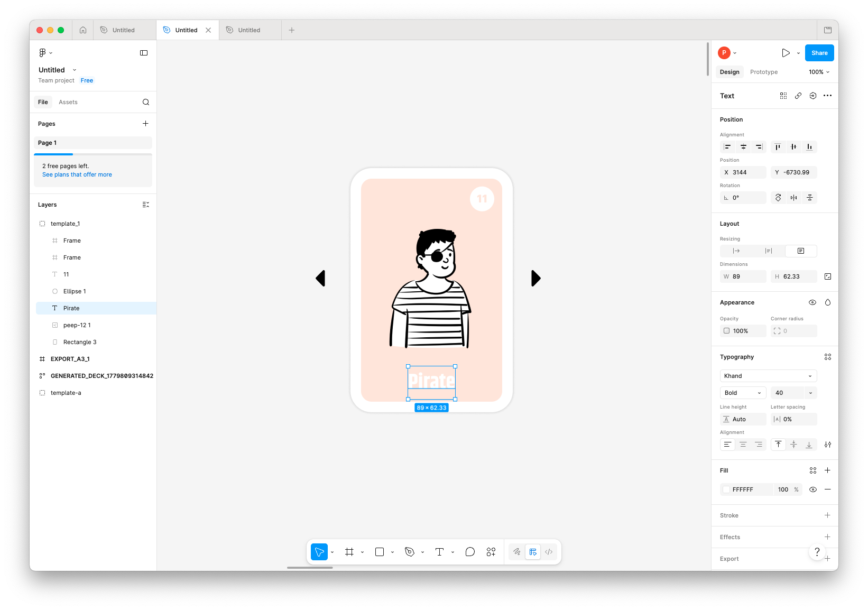
Task: Open the 100% zoom dropdown
Action: tap(819, 72)
